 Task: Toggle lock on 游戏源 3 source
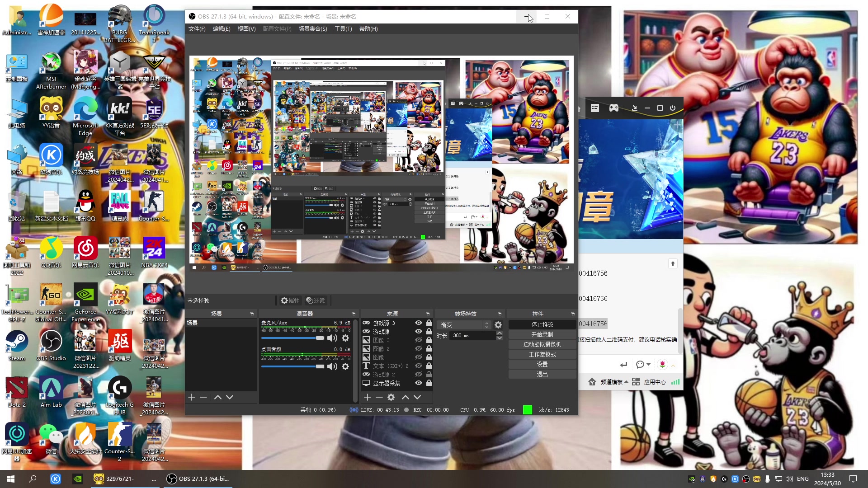[429, 323]
